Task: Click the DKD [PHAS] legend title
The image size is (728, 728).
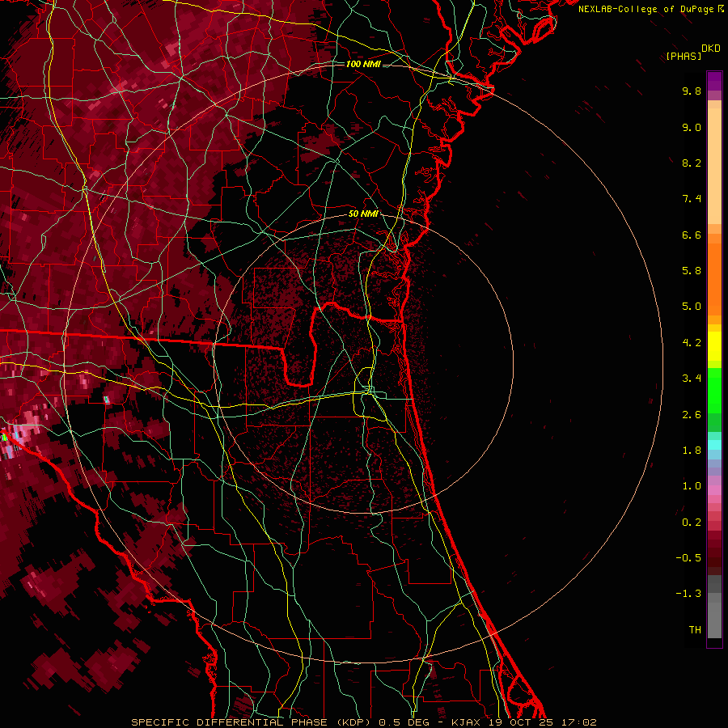Action: (692, 52)
